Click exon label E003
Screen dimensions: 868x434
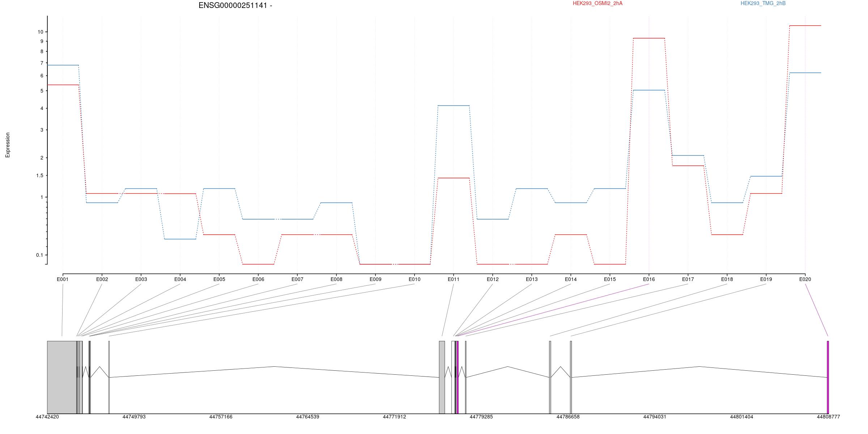[x=141, y=279]
